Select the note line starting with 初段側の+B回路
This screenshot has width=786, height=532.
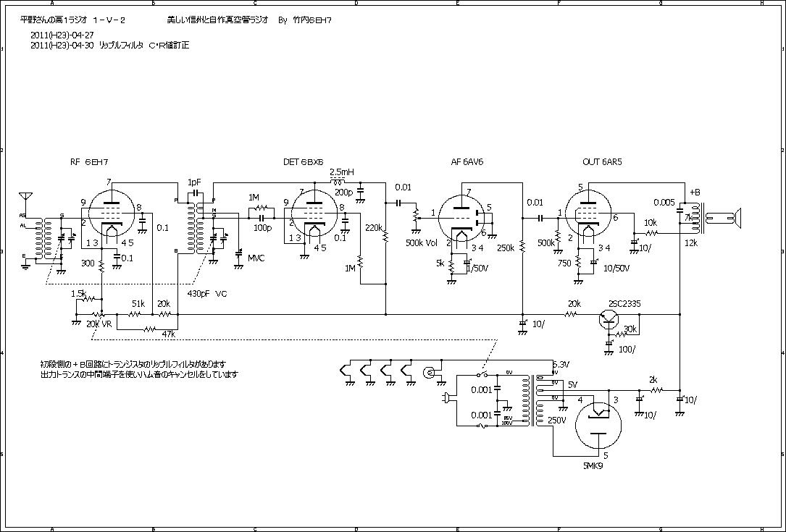[x=133, y=363]
